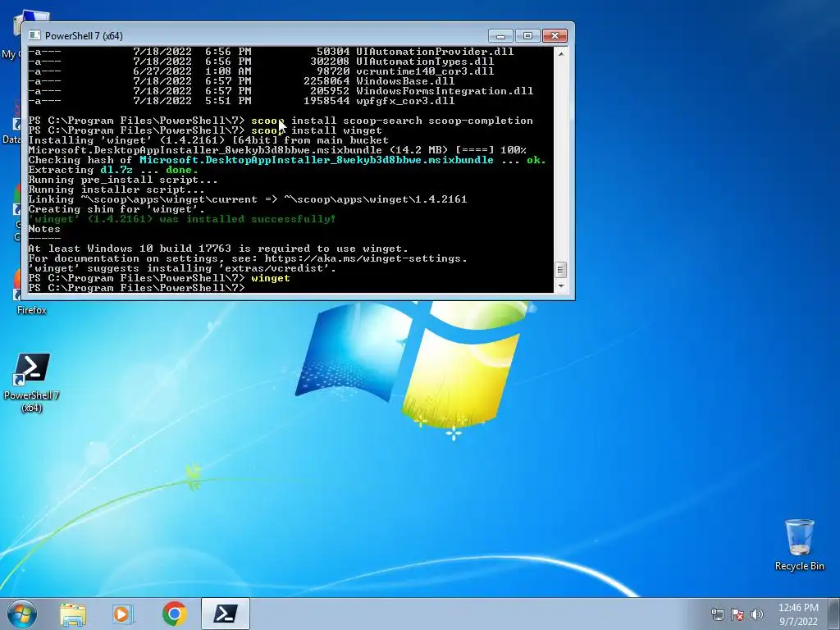840x630 pixels.
Task: Open Windows Explorer from the taskbar
Action: tap(73, 614)
